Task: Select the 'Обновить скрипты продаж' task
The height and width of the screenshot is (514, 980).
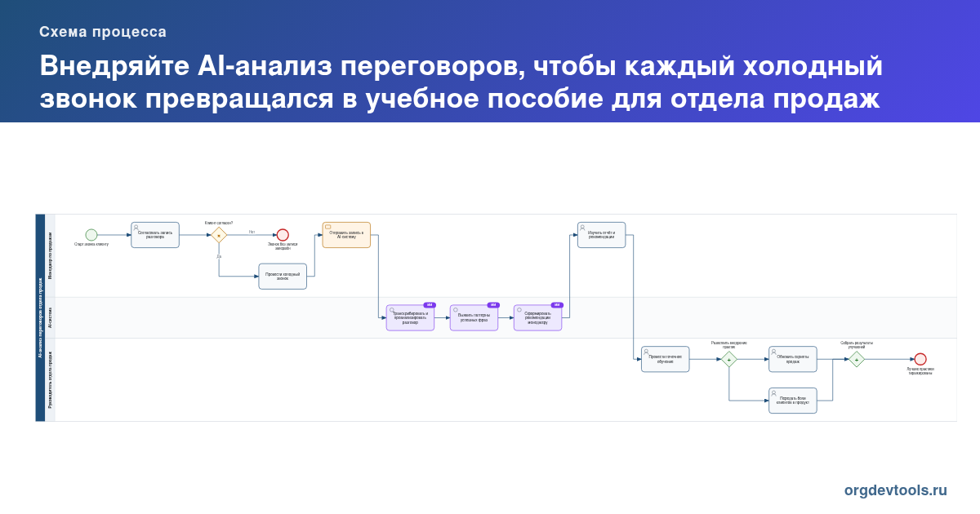Action: 792,359
